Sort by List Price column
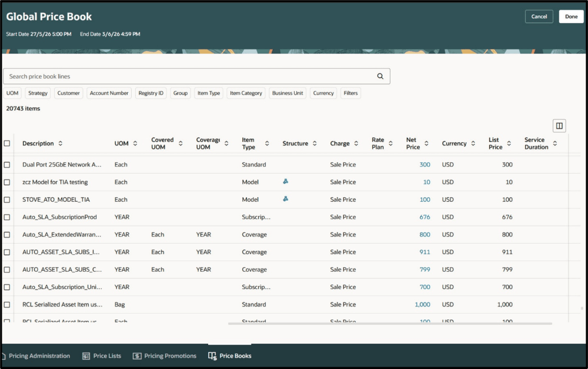 tap(509, 144)
